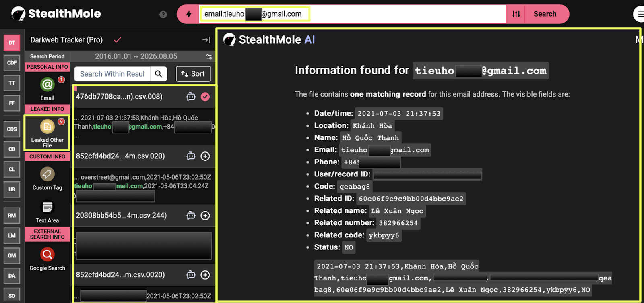Click the Code value qeabag8
The height and width of the screenshot is (303, 644).
pyautogui.click(x=355, y=187)
